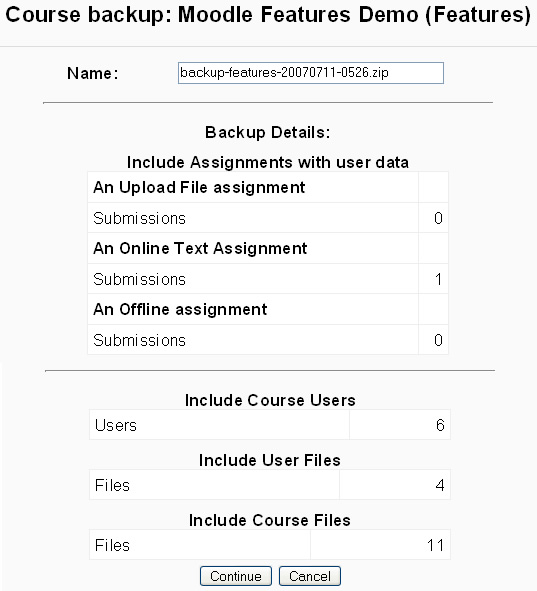The height and width of the screenshot is (591, 537).
Task: Click the file count 4 under Include User Files
Action: click(440, 485)
